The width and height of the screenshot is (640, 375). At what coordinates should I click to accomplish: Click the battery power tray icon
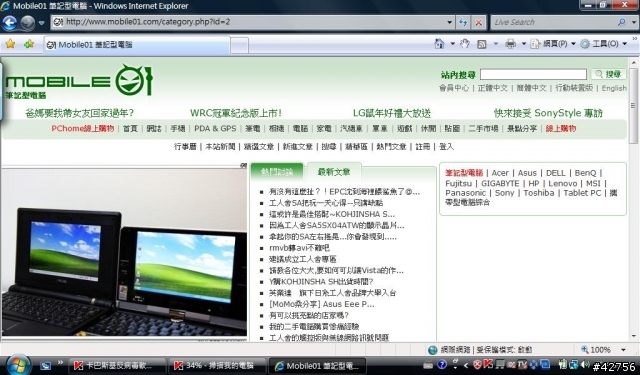point(563,364)
